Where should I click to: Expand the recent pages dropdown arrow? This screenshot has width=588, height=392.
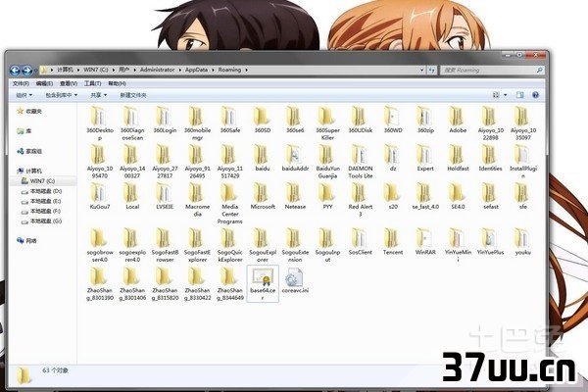click(x=36, y=71)
